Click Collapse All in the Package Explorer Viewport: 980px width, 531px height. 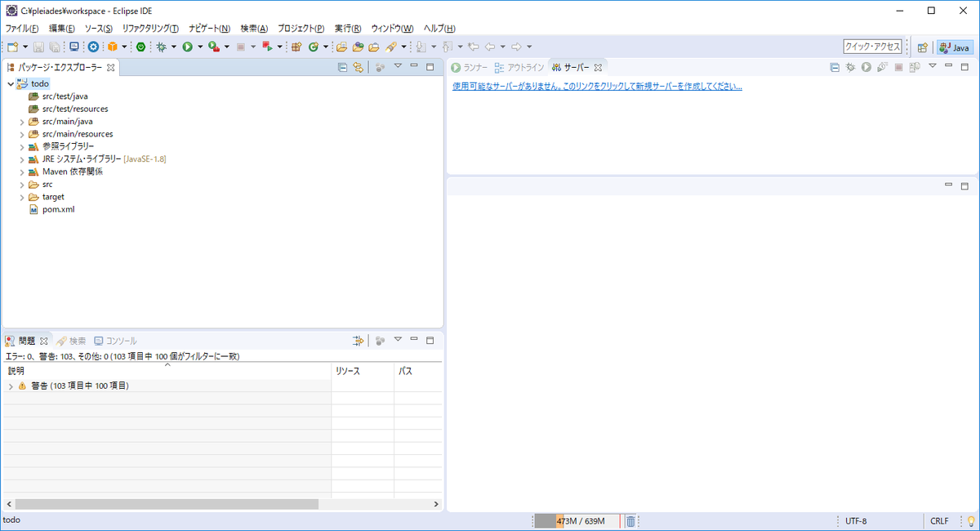343,66
